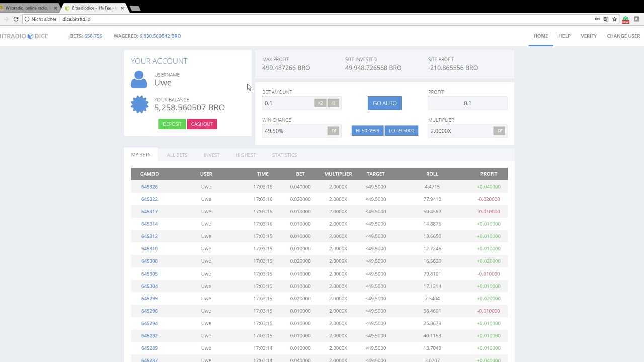
Task: Halve the bet with /2 button
Action: (x=333, y=103)
